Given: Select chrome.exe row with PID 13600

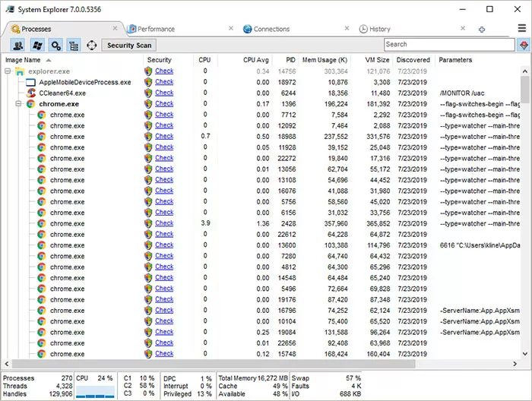Looking at the screenshot, I should click(x=262, y=245).
